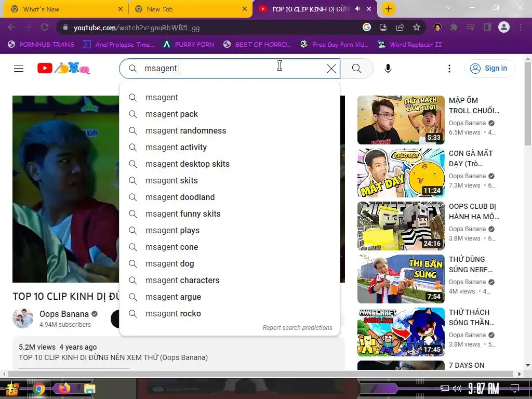532x399 pixels.
Task: Open the tab search dropdown chevron
Action: 448,7
